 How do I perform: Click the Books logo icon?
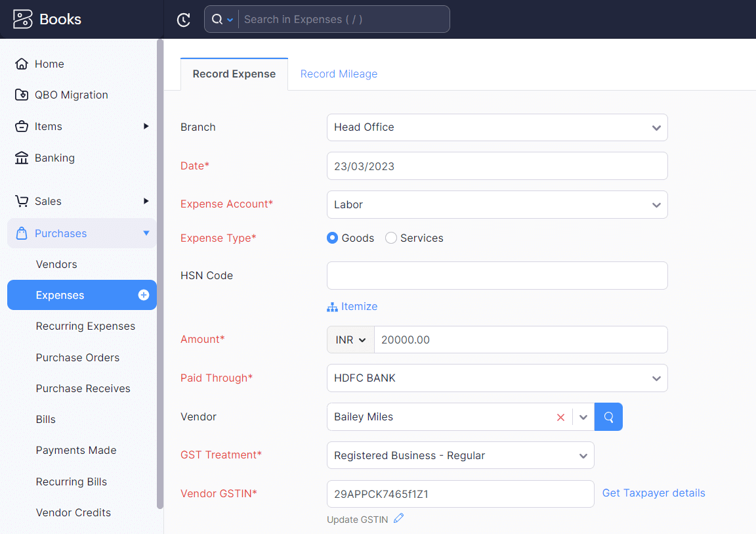tap(22, 18)
